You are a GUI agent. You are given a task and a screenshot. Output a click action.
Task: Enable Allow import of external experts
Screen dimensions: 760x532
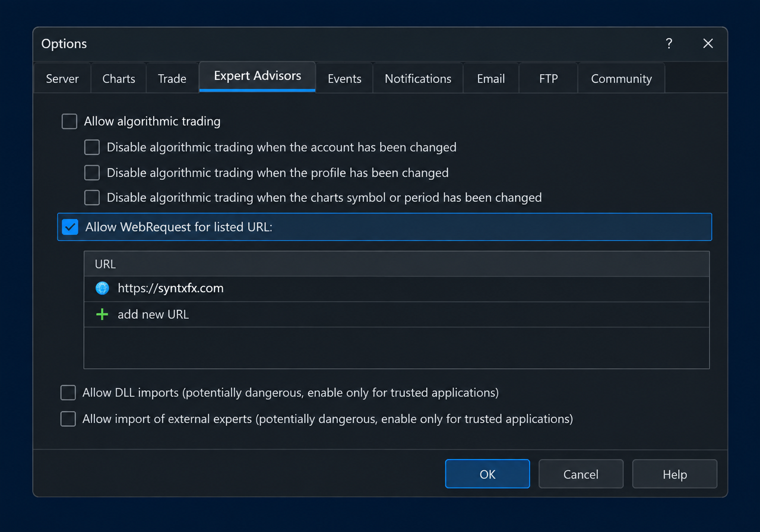pos(68,419)
